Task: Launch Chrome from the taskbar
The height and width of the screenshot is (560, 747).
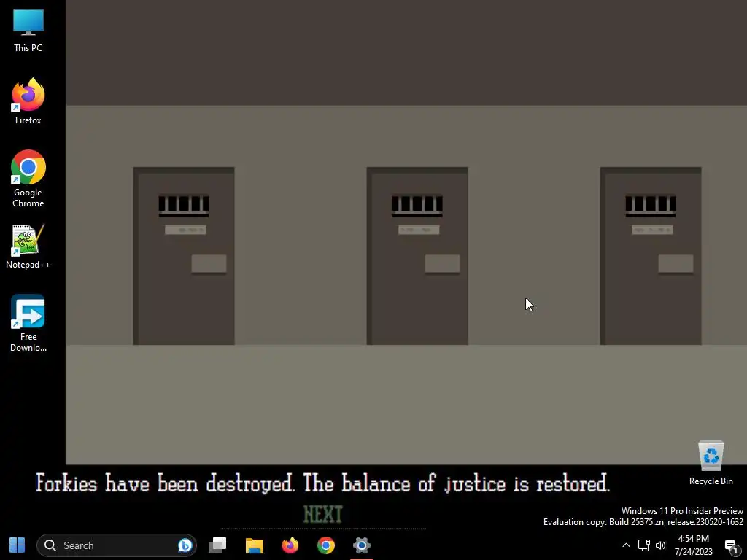Action: coord(326,545)
